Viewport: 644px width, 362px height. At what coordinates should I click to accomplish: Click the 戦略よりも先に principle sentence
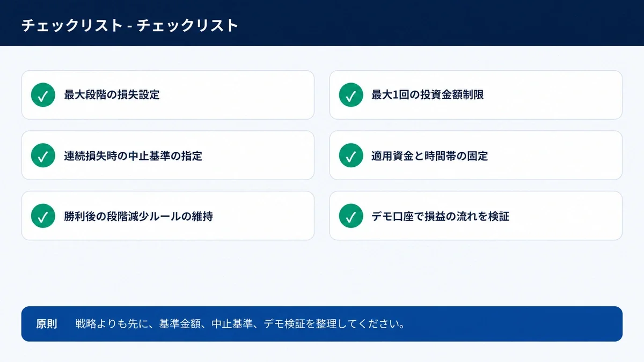240,324
